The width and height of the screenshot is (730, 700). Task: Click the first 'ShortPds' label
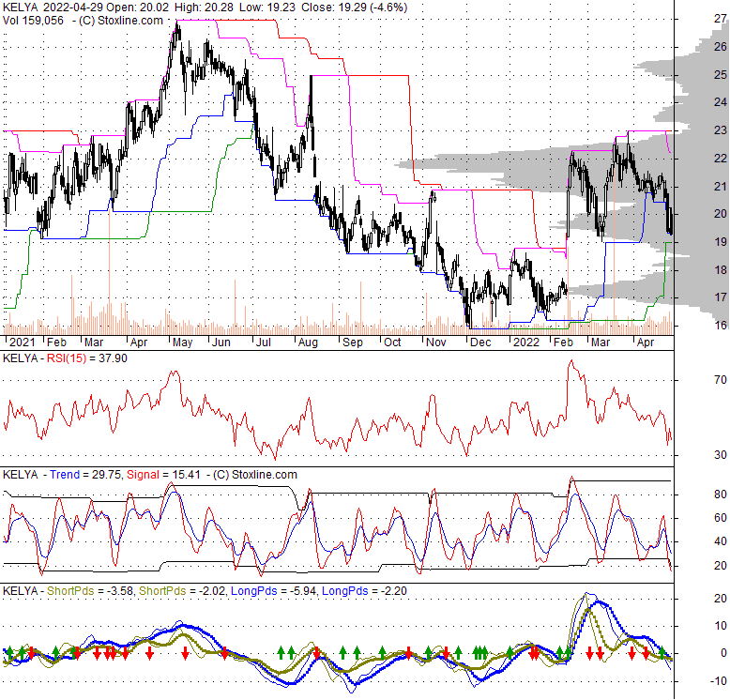point(70,591)
